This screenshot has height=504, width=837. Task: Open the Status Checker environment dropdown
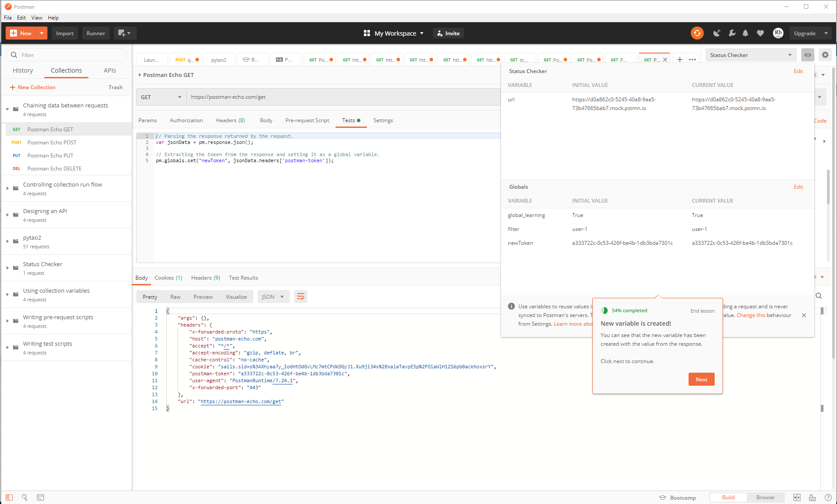coord(751,55)
